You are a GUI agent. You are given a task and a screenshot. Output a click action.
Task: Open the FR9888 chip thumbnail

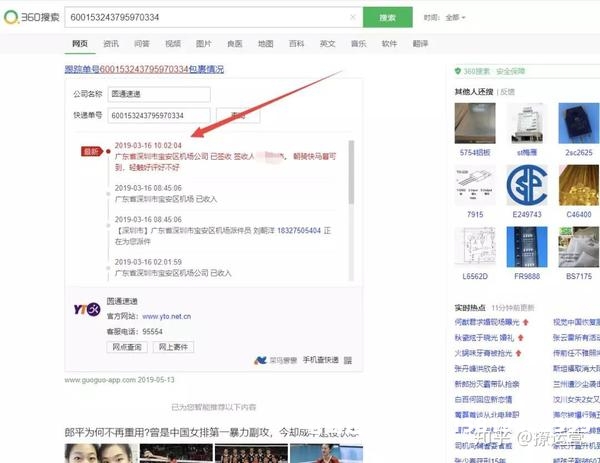pyautogui.click(x=526, y=246)
